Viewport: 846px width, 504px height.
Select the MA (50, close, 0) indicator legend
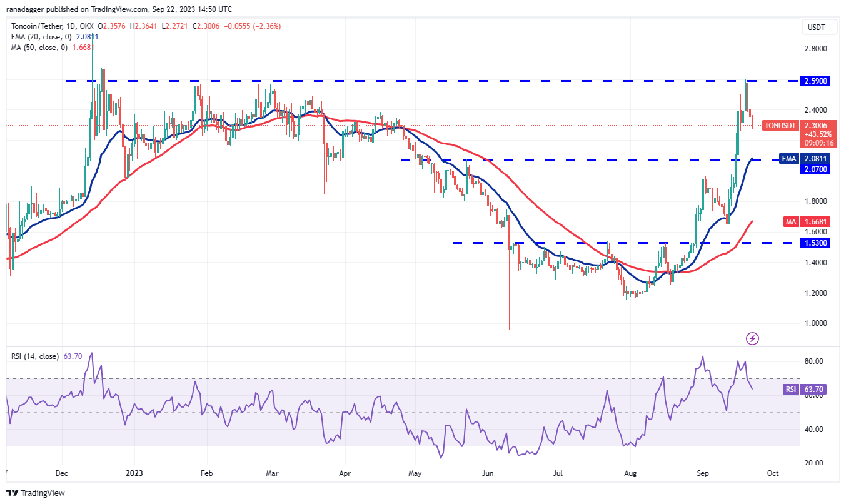(39, 48)
